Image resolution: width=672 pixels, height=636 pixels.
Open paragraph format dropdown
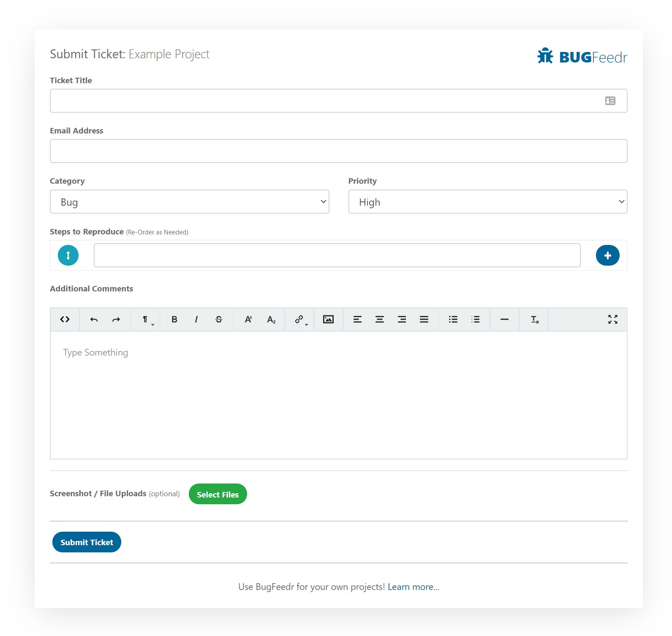146,319
